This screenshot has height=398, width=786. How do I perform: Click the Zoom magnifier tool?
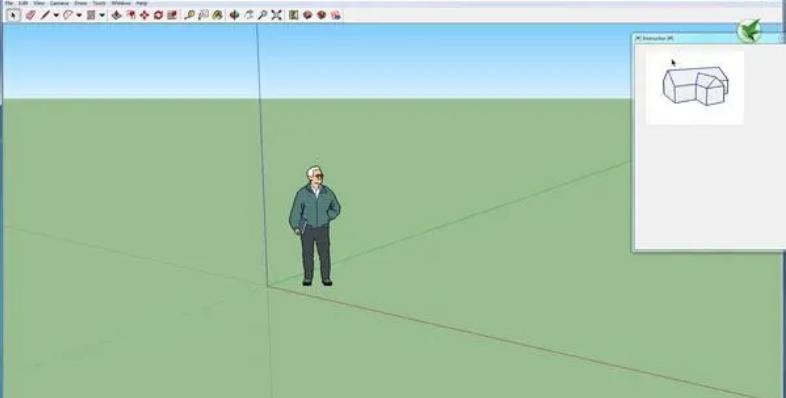tap(262, 15)
